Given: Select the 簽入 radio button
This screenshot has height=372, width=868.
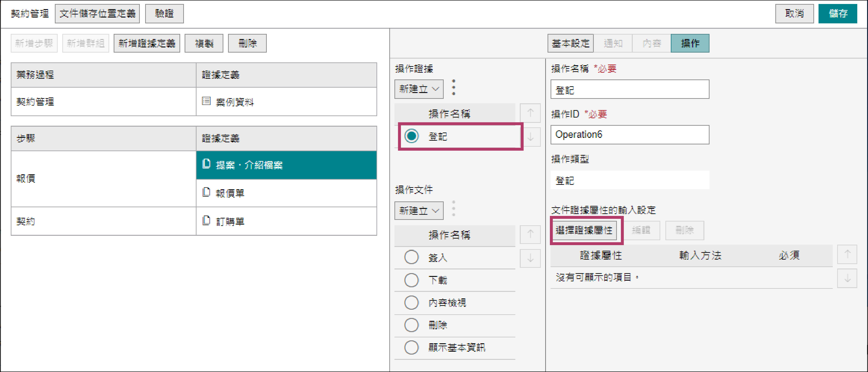Looking at the screenshot, I should tap(411, 258).
